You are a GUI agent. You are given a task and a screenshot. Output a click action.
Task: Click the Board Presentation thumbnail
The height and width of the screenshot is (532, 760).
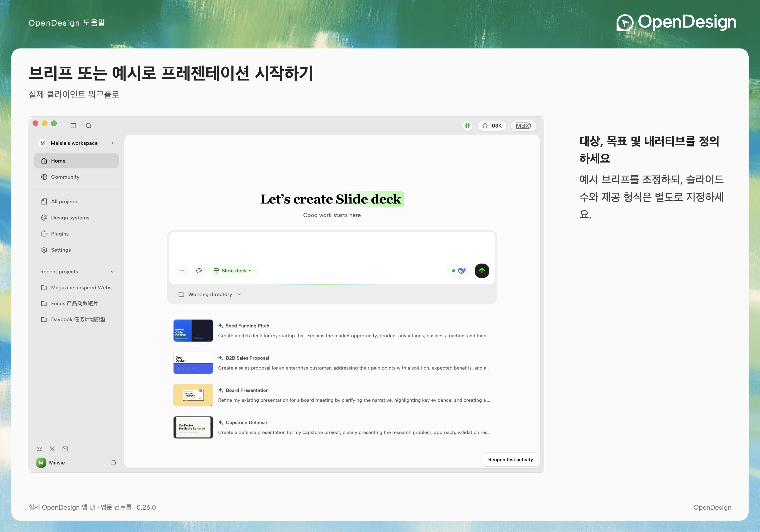193,395
